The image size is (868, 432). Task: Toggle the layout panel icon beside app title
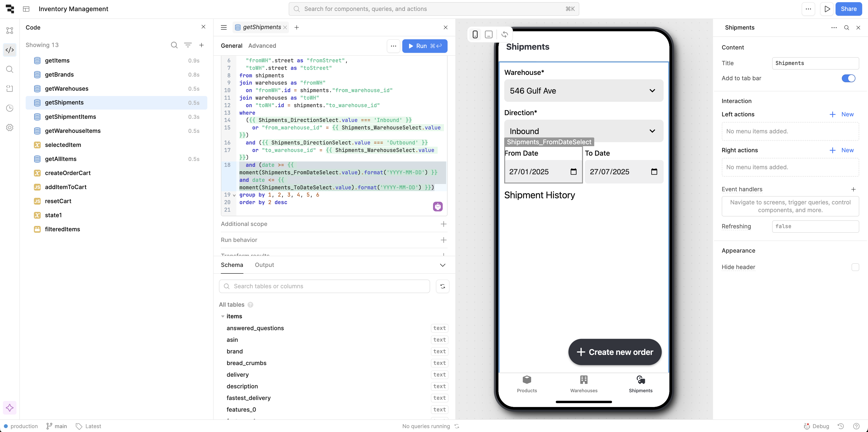[x=26, y=9]
